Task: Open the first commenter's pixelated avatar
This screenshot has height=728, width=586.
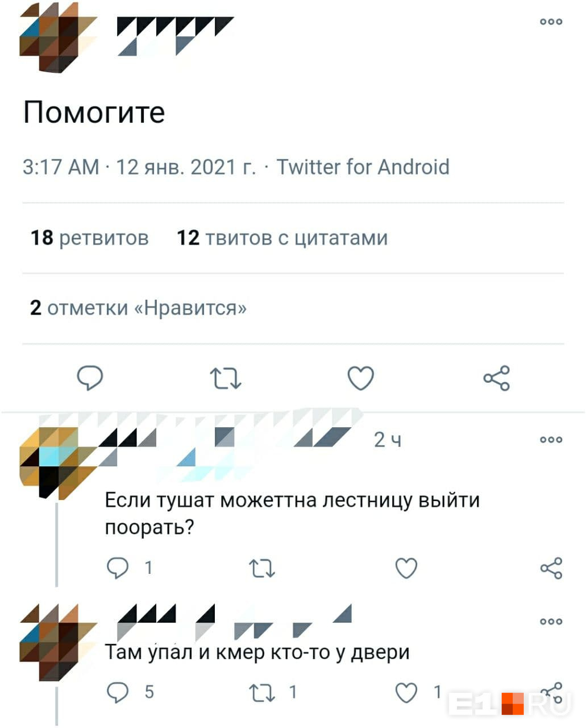Action: (x=58, y=462)
